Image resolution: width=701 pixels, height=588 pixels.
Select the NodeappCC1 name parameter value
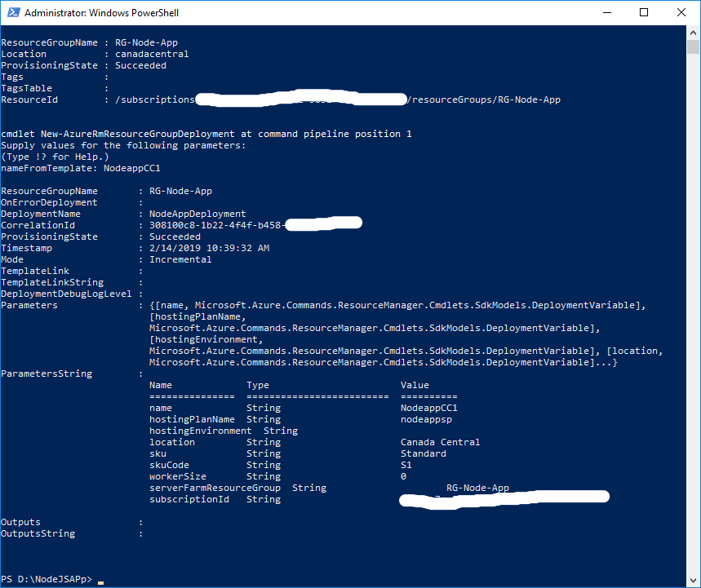pyautogui.click(x=428, y=407)
